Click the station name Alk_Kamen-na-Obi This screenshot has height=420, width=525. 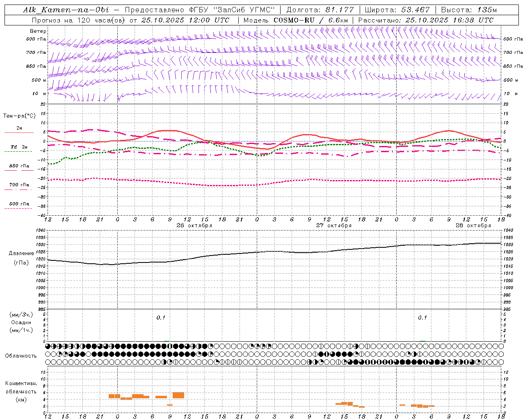tap(66, 10)
